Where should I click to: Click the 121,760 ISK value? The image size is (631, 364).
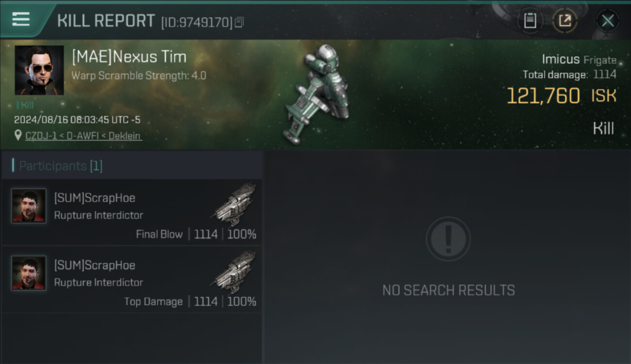562,96
